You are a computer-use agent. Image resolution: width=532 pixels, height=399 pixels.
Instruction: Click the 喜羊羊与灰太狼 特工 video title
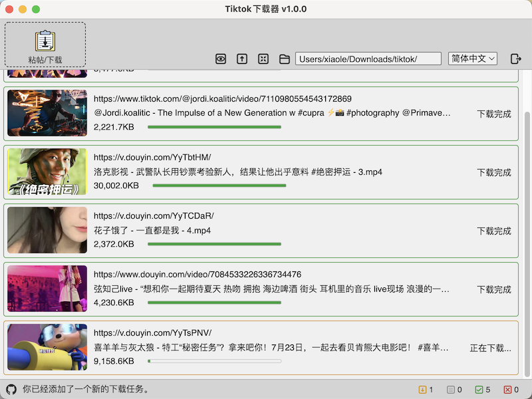tap(271, 347)
